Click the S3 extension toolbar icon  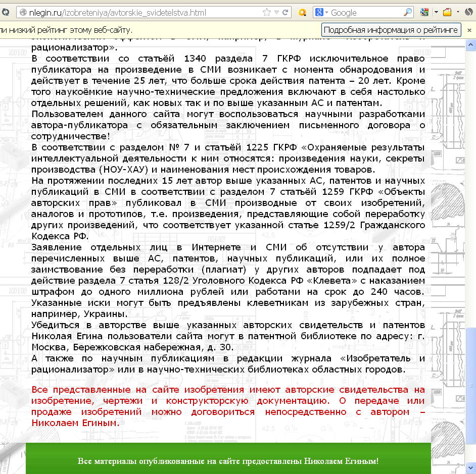pyautogui.click(x=424, y=13)
